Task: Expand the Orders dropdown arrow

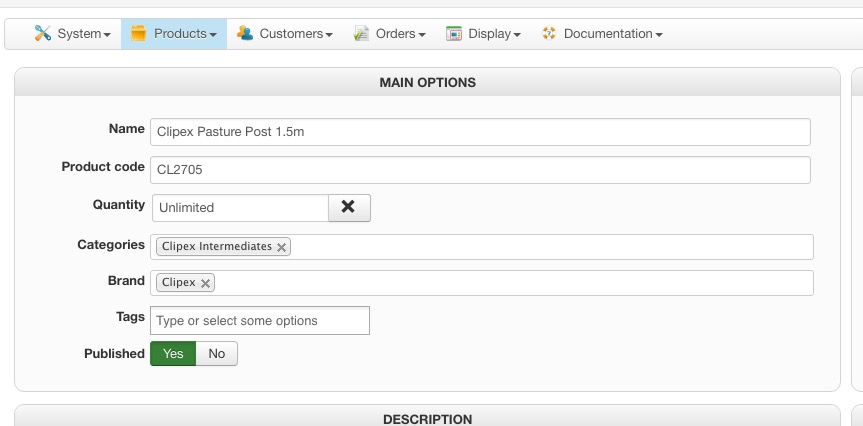Action: 422,35
